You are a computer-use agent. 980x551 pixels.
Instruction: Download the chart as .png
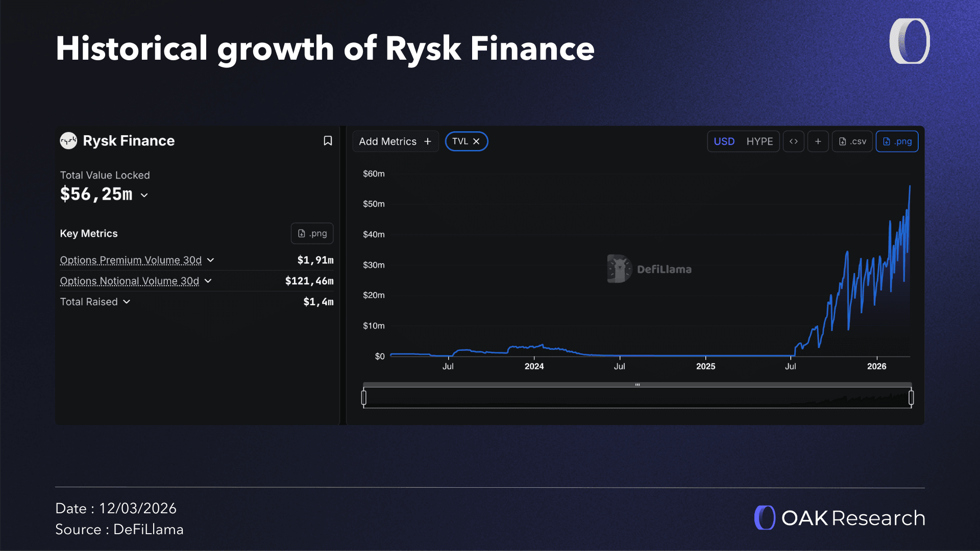click(x=897, y=141)
